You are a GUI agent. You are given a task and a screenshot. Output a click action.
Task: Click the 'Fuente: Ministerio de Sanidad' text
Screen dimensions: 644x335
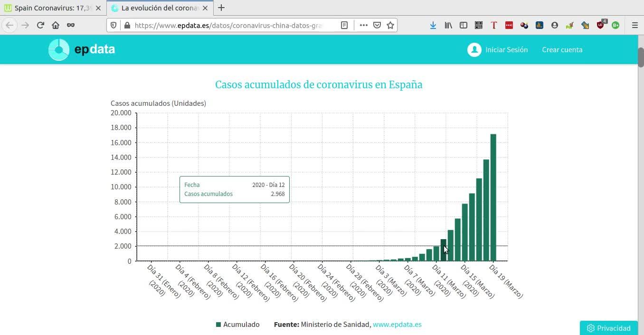click(322, 325)
